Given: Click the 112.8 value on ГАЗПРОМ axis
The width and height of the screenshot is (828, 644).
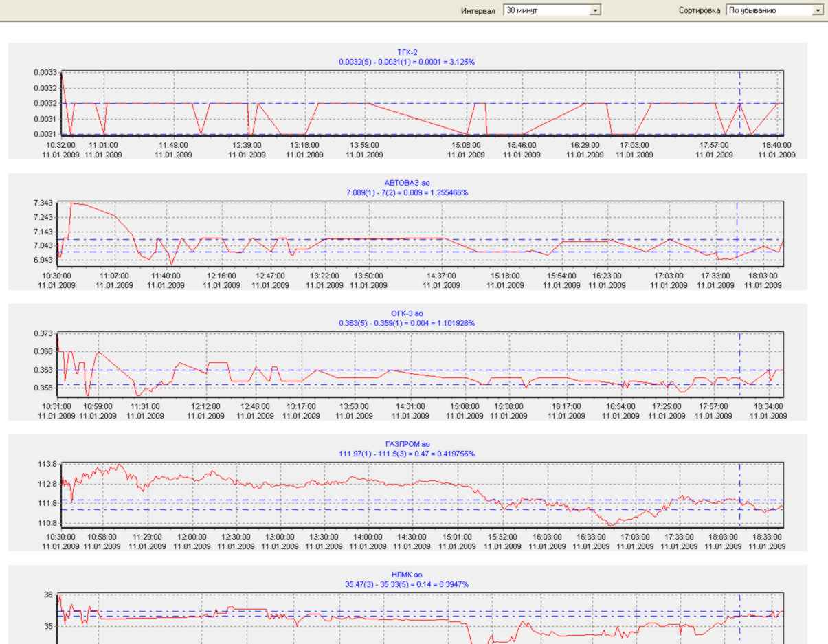Looking at the screenshot, I should (x=47, y=484).
